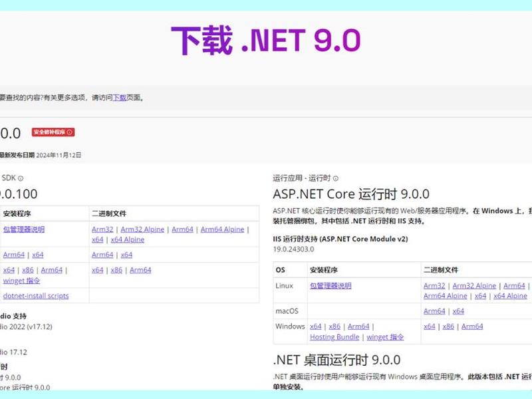532x399 pixels.
Task: Open 包管理器说明 in the SDK table
Action: (x=24, y=229)
